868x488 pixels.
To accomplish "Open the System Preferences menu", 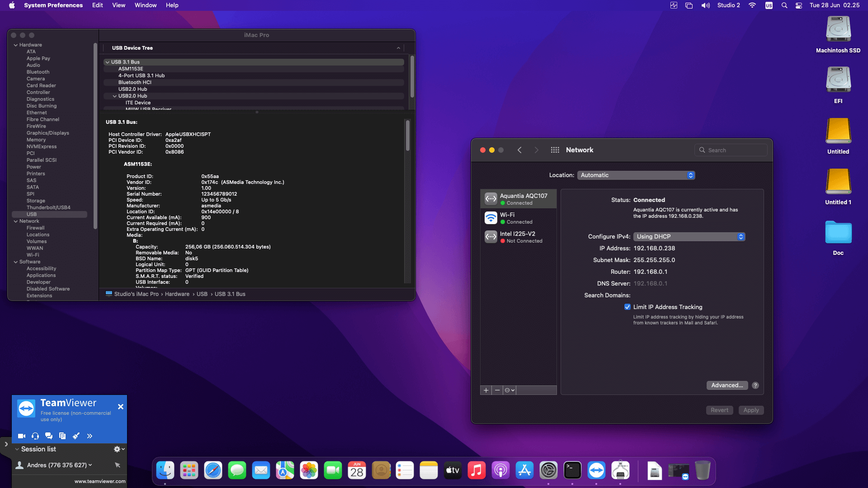I will coord(53,5).
